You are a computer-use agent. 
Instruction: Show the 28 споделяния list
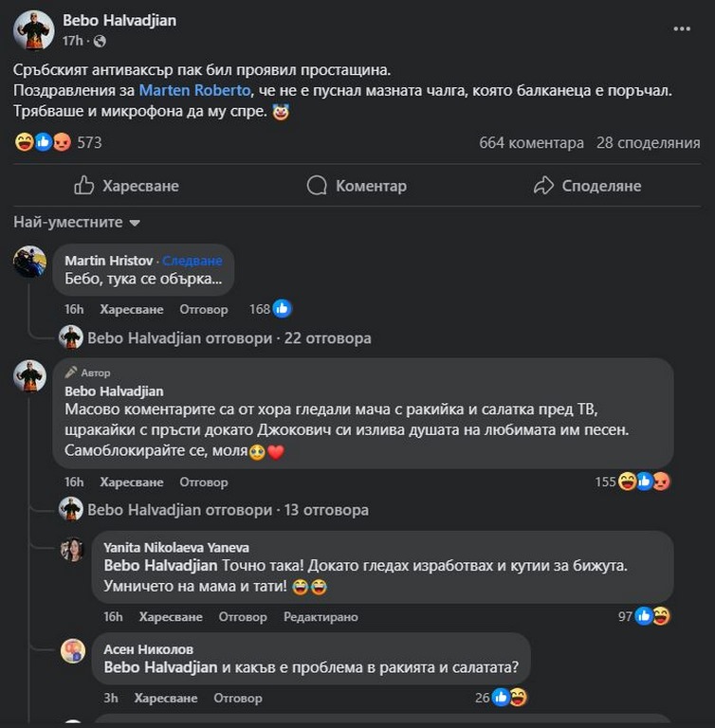tap(648, 143)
